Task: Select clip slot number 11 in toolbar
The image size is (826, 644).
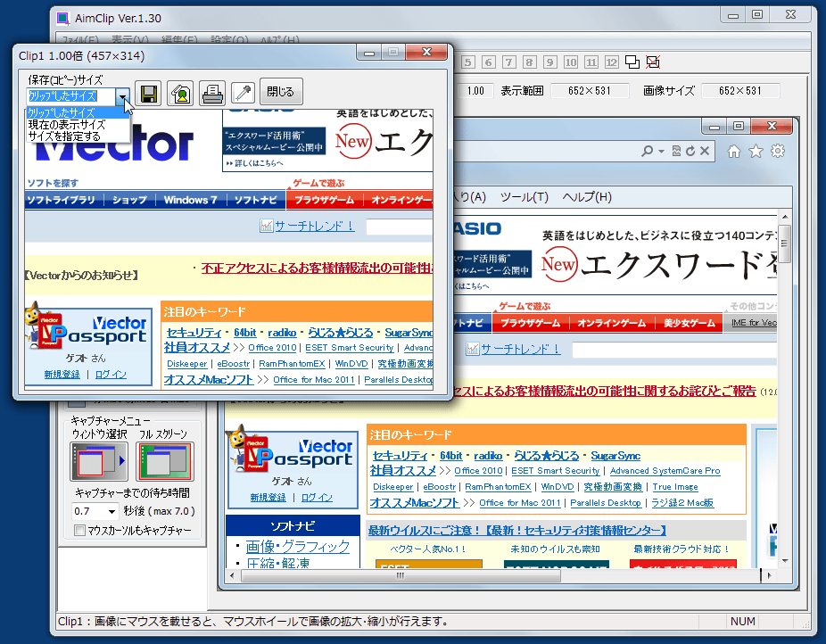Action: [591, 62]
